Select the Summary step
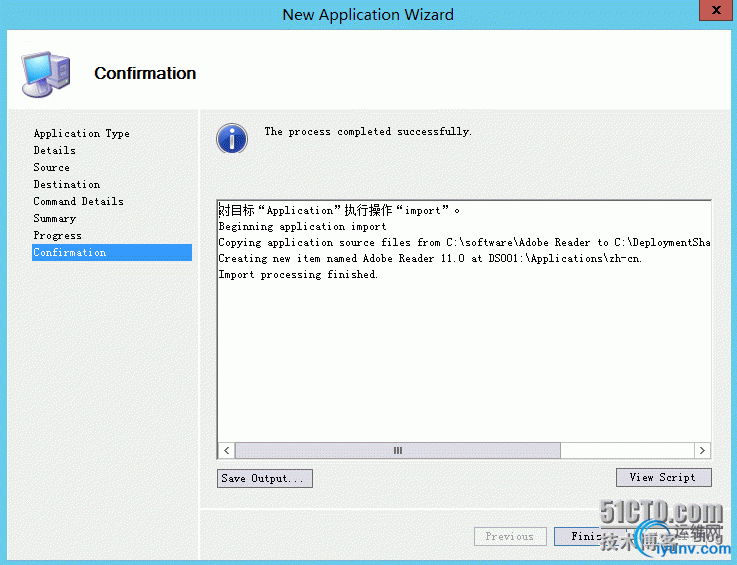Viewport: 737px width, 565px height. 55,219
